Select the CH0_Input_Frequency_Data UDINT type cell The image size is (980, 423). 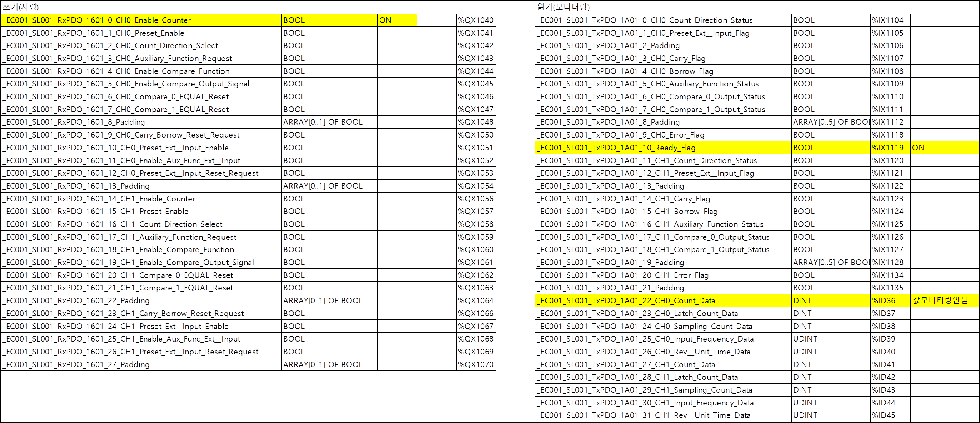tap(810, 339)
